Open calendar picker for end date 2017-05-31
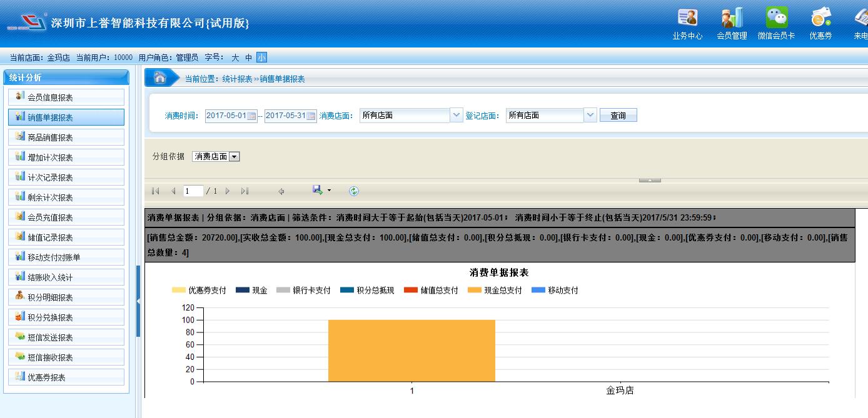The width and height of the screenshot is (868, 418). 311,116
